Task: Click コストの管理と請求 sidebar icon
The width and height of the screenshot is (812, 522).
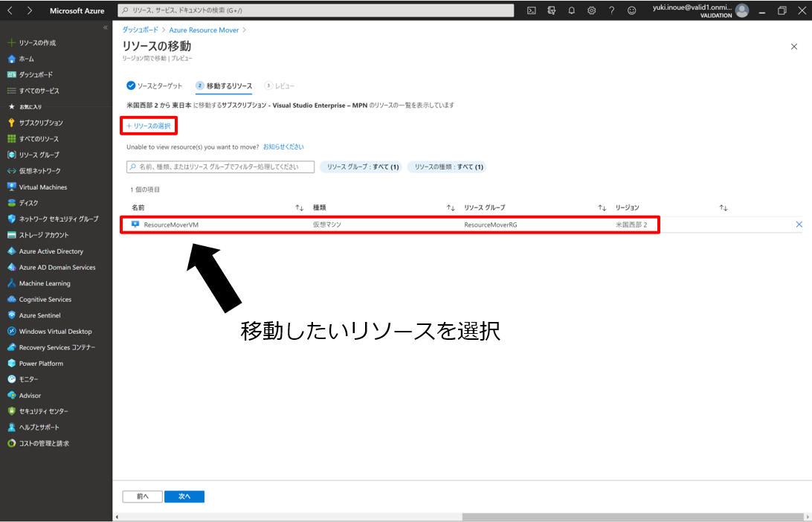Action: click(x=11, y=443)
